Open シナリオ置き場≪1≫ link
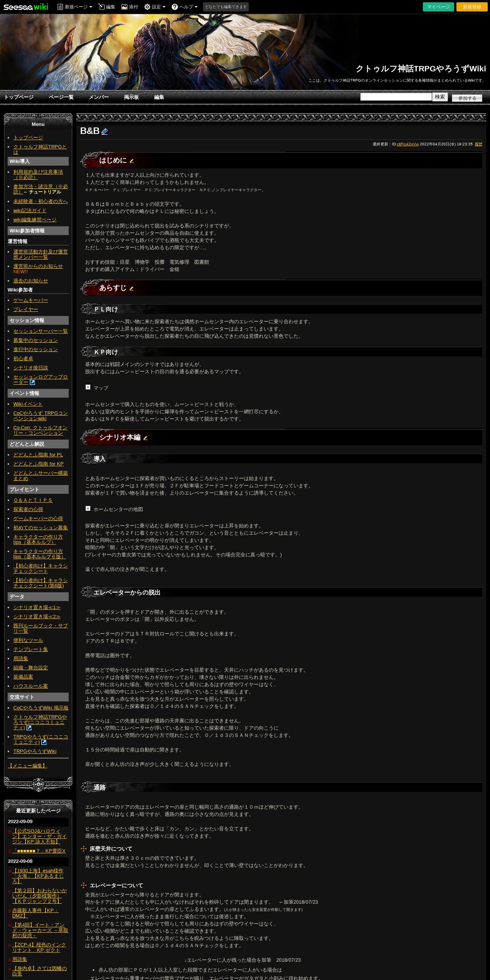Image resolution: width=490 pixels, height=980 pixels. pos(37,607)
